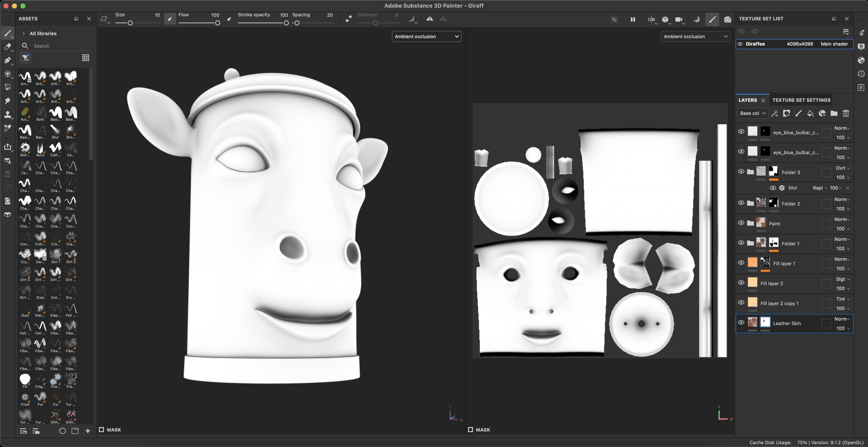
Task: Open the Base col channel dropdown
Action: point(752,113)
